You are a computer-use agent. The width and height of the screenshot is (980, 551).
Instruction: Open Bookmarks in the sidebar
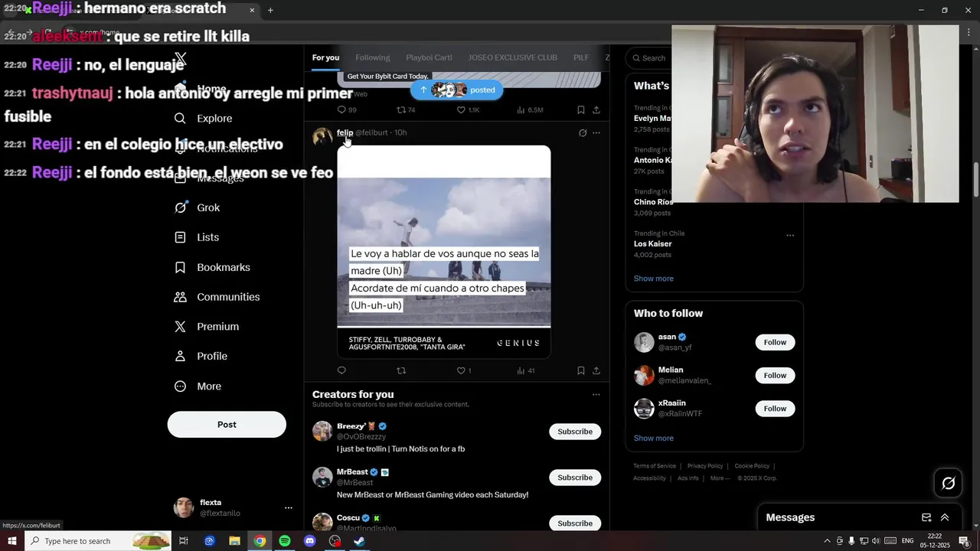coord(213,267)
